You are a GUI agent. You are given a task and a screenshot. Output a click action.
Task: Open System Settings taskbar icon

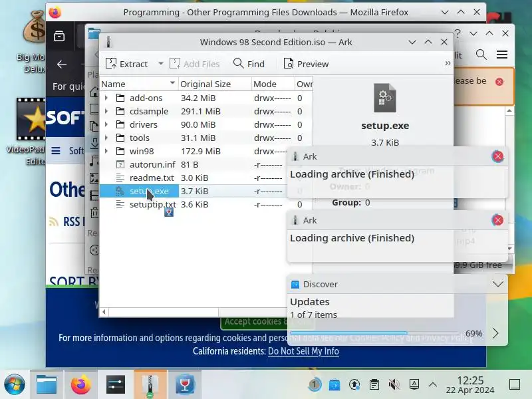coord(115,385)
